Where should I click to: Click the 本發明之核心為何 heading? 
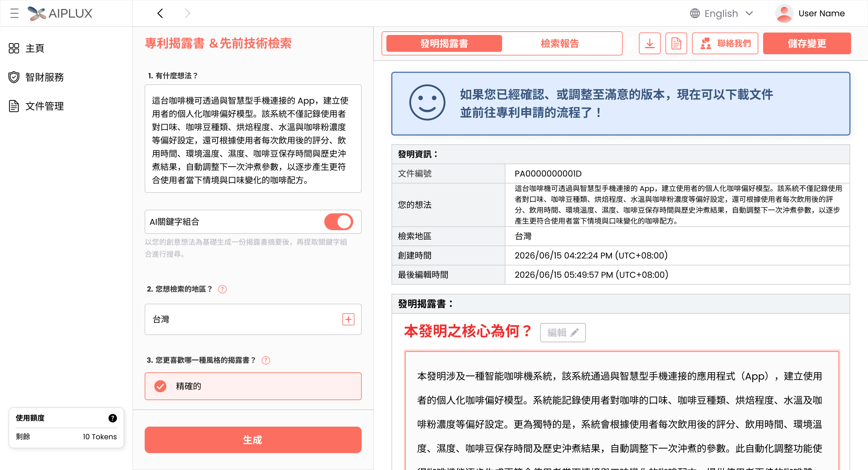[x=468, y=331]
